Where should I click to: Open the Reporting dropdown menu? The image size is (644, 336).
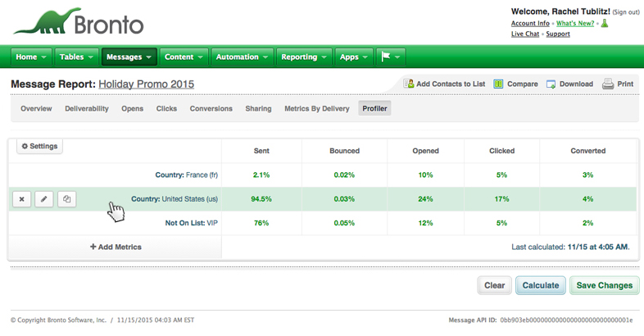click(304, 57)
